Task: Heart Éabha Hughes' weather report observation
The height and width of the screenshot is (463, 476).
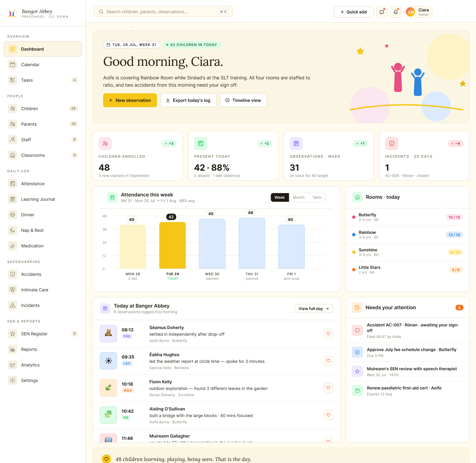Action: point(329,361)
